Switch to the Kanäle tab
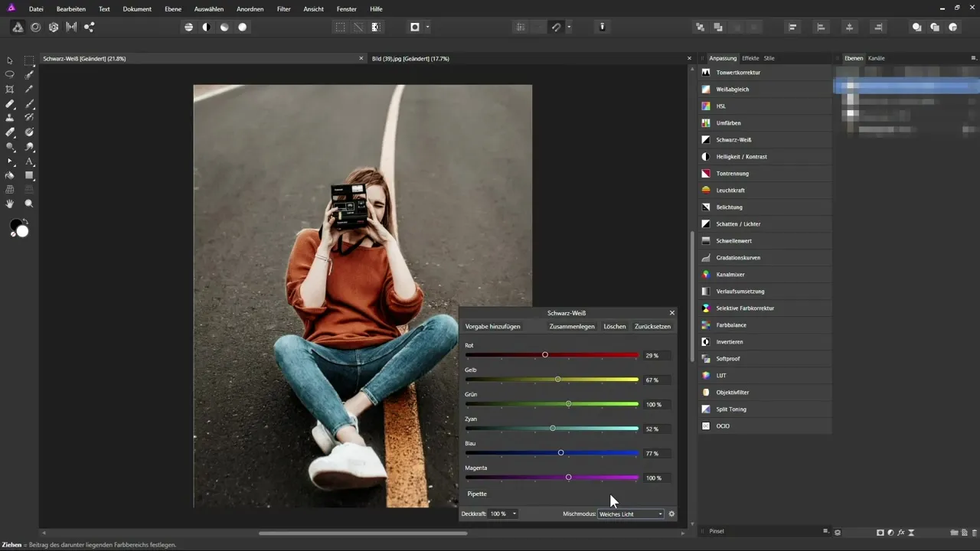This screenshot has height=551, width=980. point(877,58)
